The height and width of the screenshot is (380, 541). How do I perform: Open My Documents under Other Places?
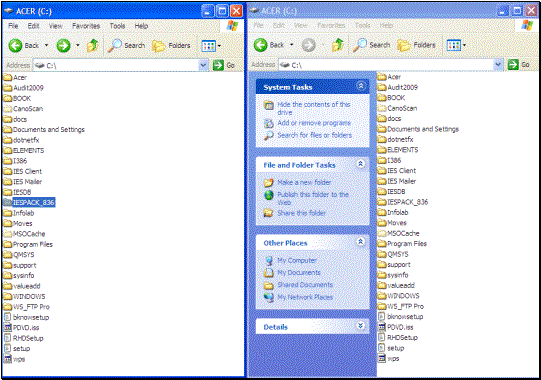pyautogui.click(x=299, y=272)
